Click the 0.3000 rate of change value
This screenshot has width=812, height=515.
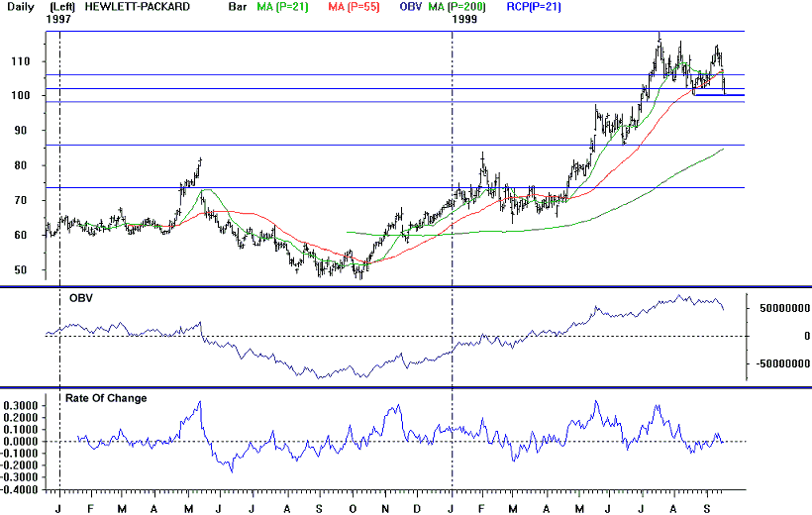[x=20, y=405]
